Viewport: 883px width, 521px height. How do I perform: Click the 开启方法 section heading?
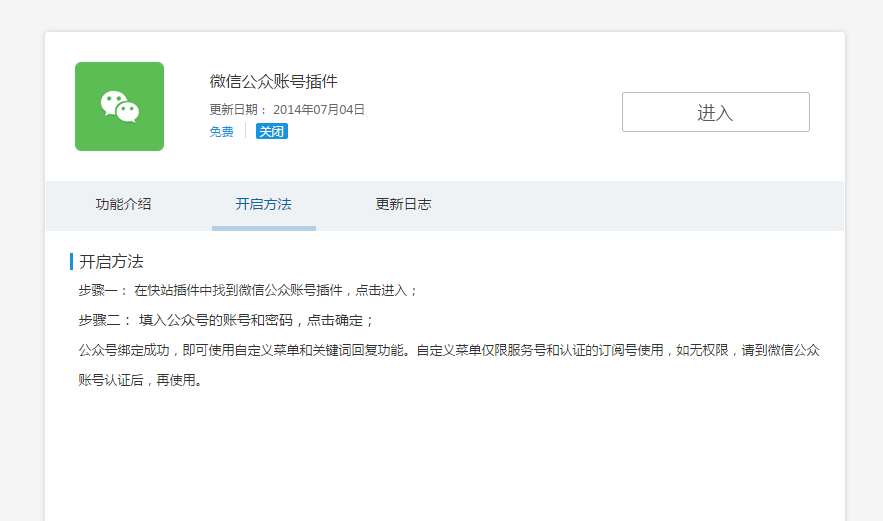coord(111,261)
